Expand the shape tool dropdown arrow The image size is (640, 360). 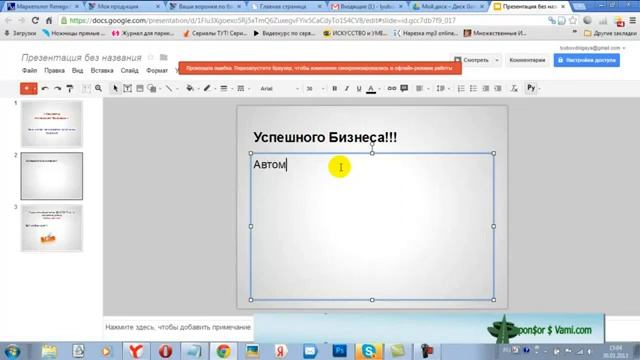pos(160,89)
